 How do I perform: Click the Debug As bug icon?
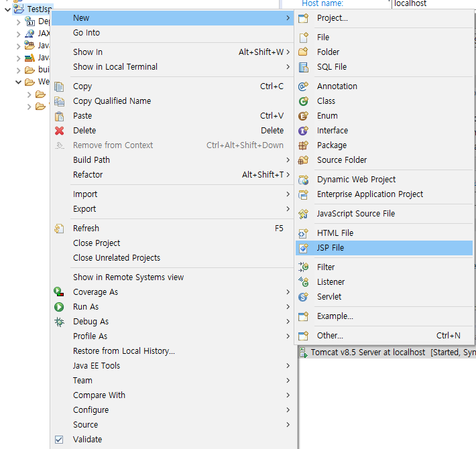(x=59, y=322)
